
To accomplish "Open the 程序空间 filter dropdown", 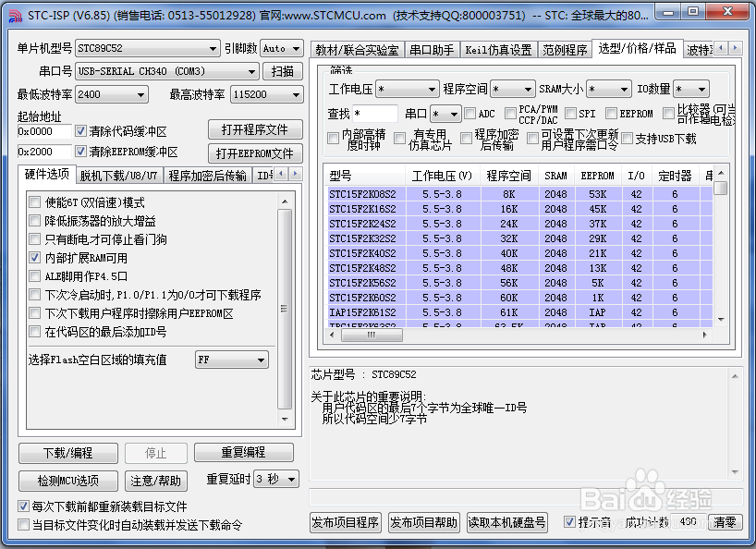I will (x=513, y=89).
